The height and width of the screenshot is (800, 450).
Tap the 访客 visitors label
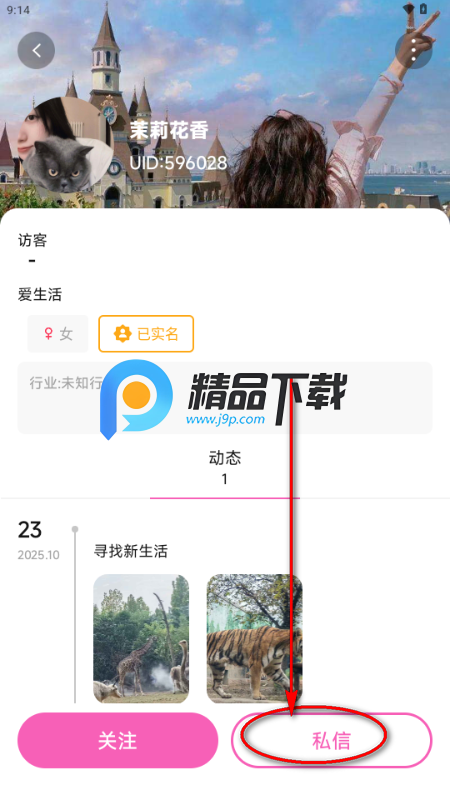click(x=33, y=240)
